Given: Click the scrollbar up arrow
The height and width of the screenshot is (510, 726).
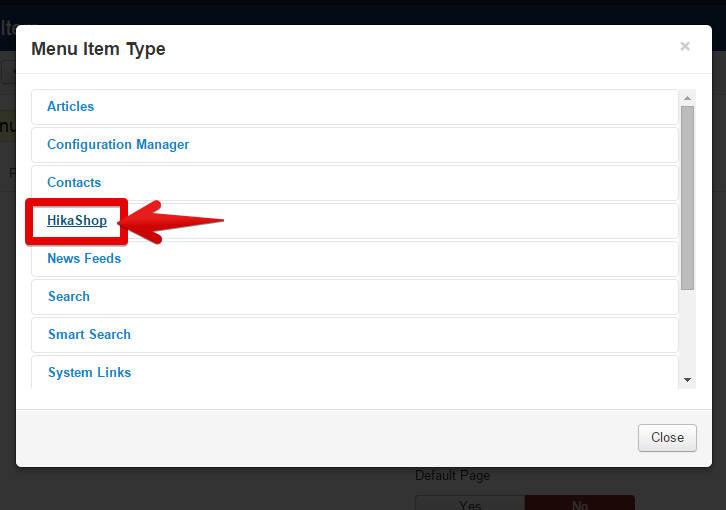Looking at the screenshot, I should pos(688,98).
